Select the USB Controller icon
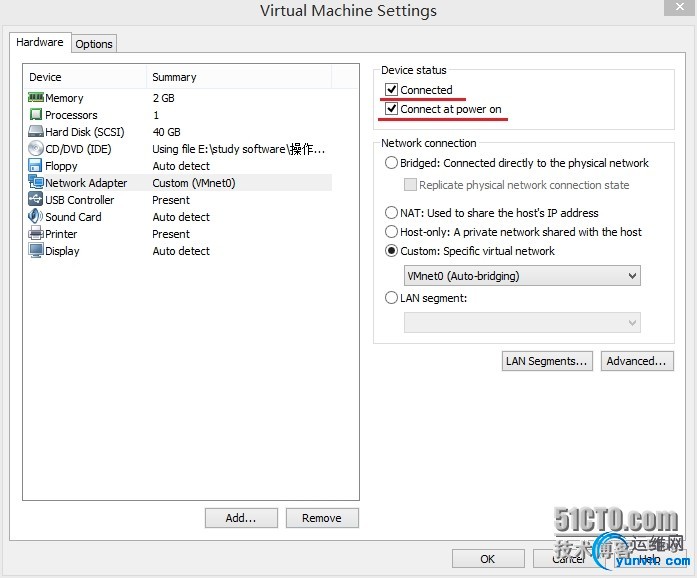The image size is (697, 578). pos(35,199)
